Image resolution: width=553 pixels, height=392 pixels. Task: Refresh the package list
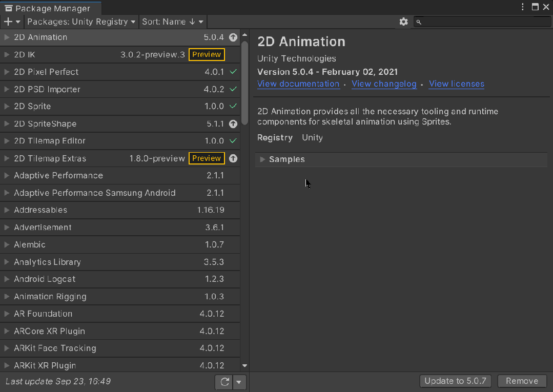224,382
